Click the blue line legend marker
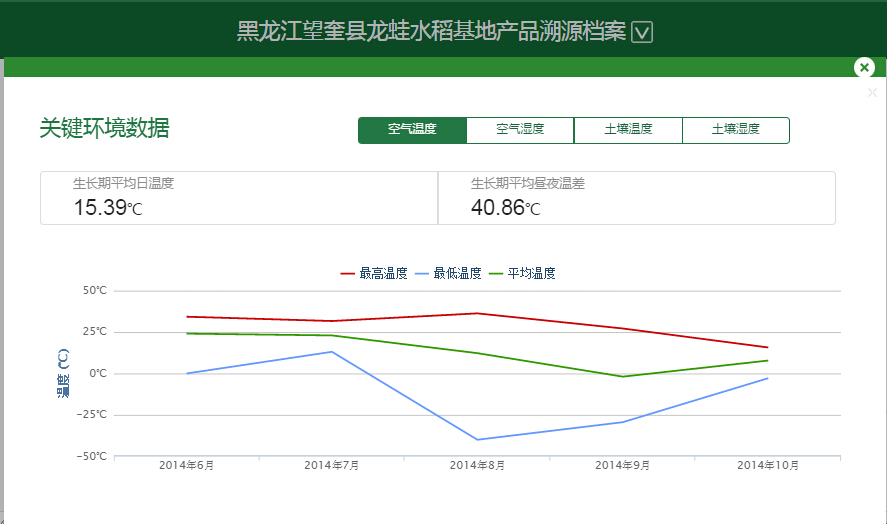887x524 pixels. point(422,273)
